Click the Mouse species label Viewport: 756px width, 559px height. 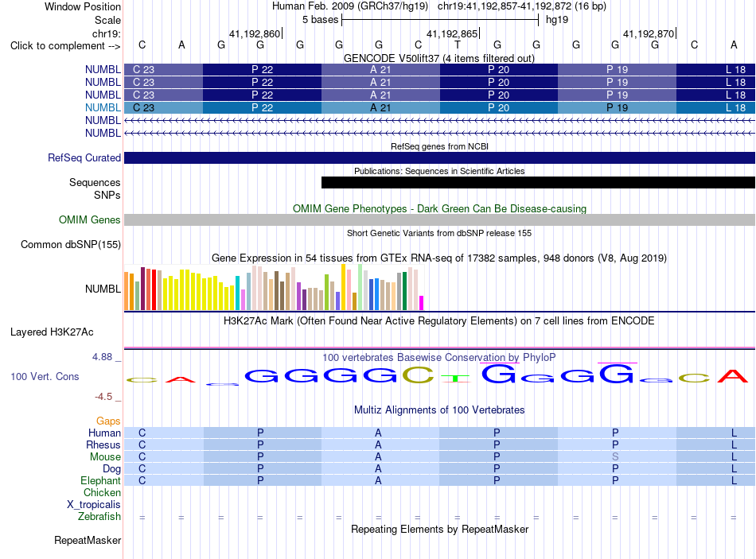click(105, 457)
